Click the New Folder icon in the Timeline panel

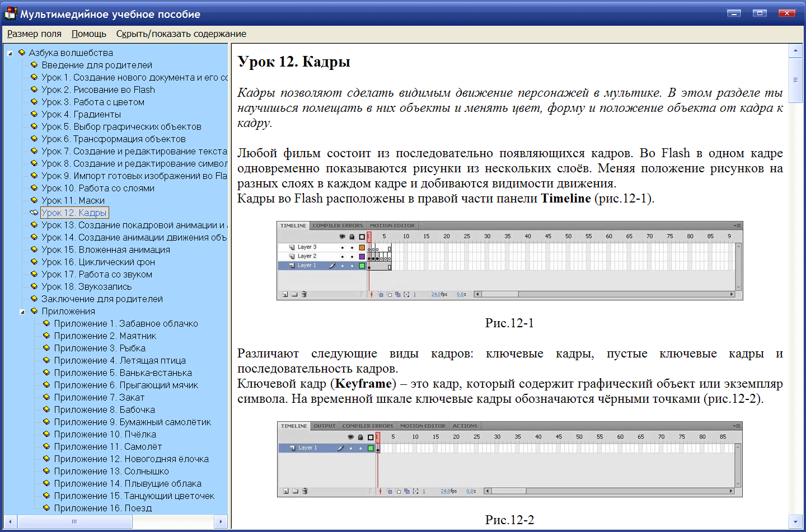[x=296, y=293]
